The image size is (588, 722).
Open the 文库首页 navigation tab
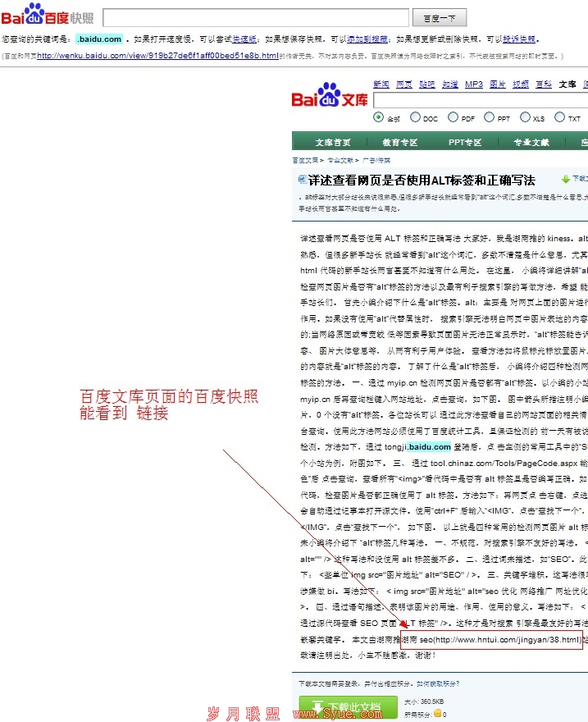(333, 142)
